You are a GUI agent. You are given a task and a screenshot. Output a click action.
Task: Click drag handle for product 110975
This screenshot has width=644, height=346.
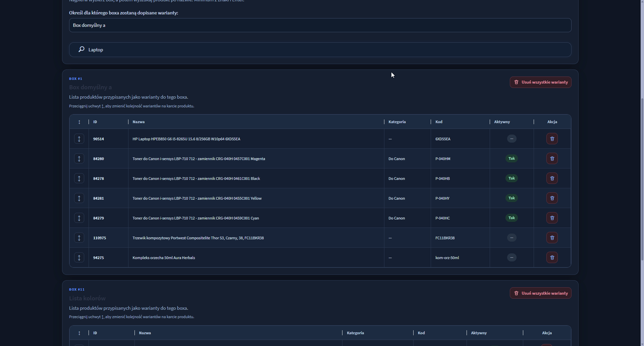[x=79, y=238]
